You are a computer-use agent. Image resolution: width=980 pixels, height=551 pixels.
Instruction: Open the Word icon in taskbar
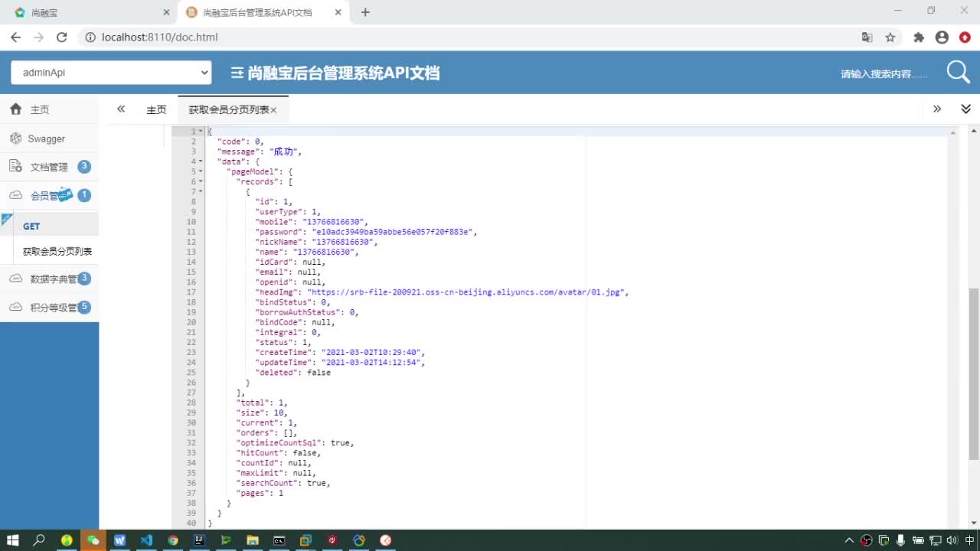(119, 540)
